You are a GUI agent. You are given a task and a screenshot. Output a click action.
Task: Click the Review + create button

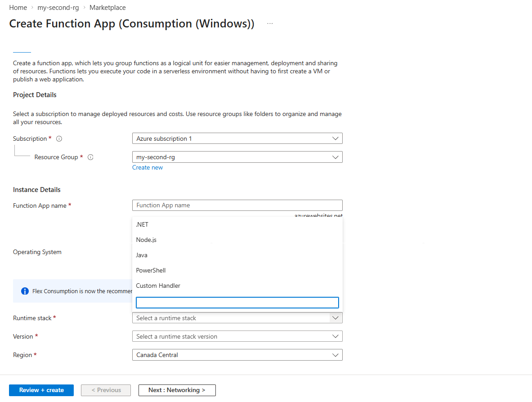[41, 390]
